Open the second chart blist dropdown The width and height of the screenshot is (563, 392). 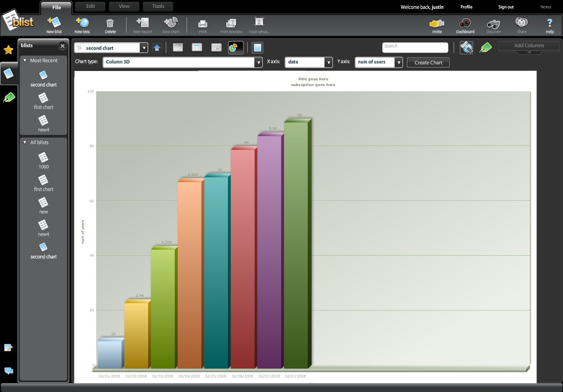[x=144, y=48]
